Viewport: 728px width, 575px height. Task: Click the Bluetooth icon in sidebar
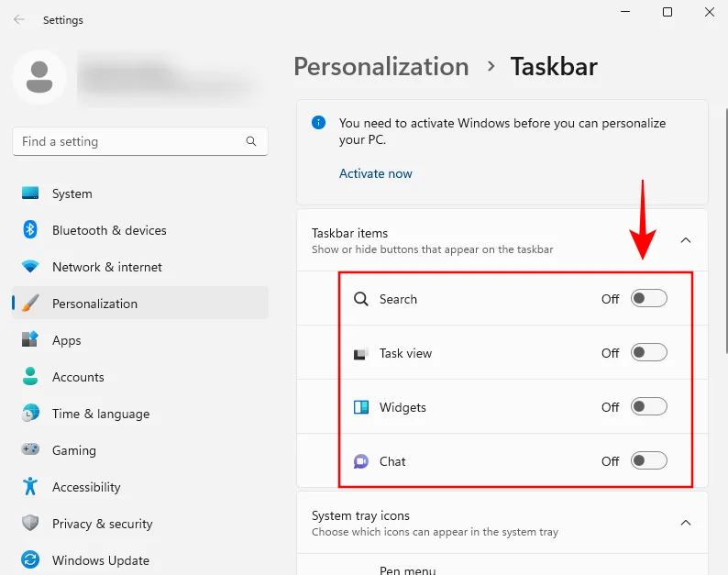(30, 229)
